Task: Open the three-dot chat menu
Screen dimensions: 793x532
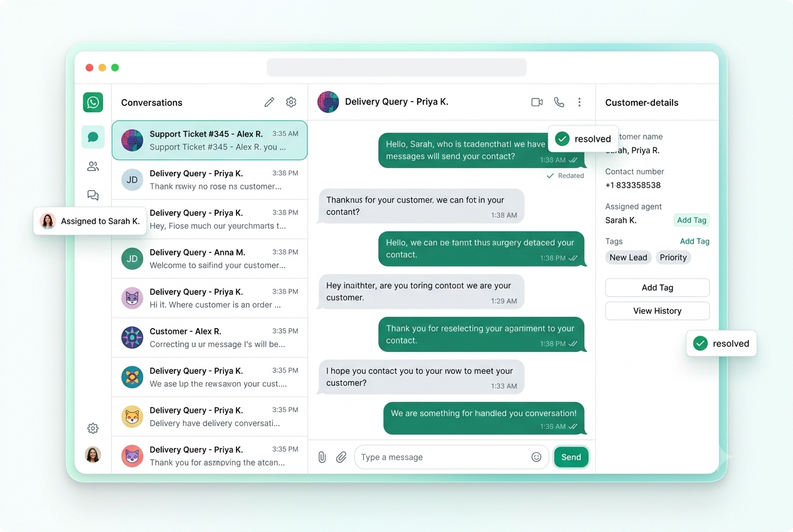Action: [580, 102]
